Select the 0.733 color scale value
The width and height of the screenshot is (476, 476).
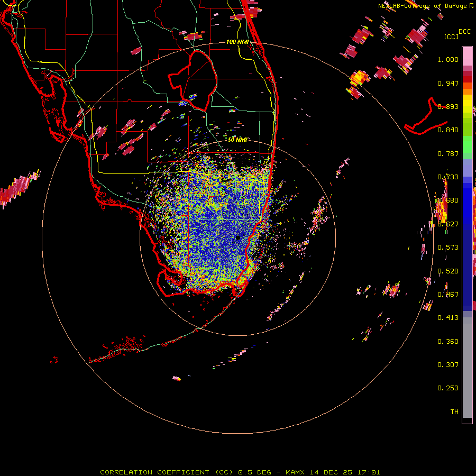tap(448, 177)
